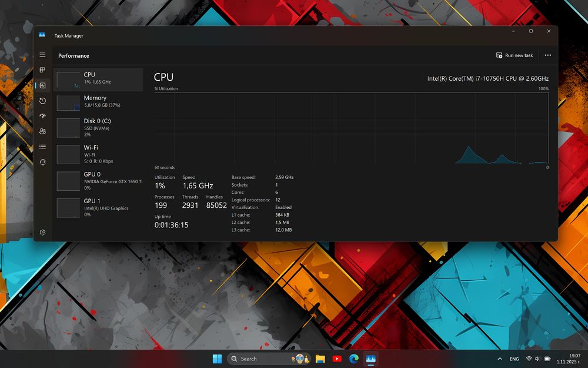The height and width of the screenshot is (368, 588).
Task: Open the Processes page icon
Action: tap(42, 70)
